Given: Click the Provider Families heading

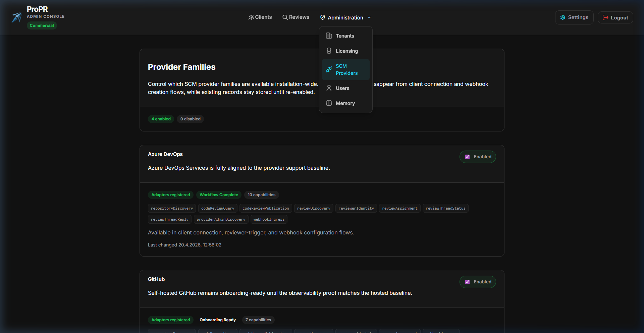Looking at the screenshot, I should coord(182,67).
